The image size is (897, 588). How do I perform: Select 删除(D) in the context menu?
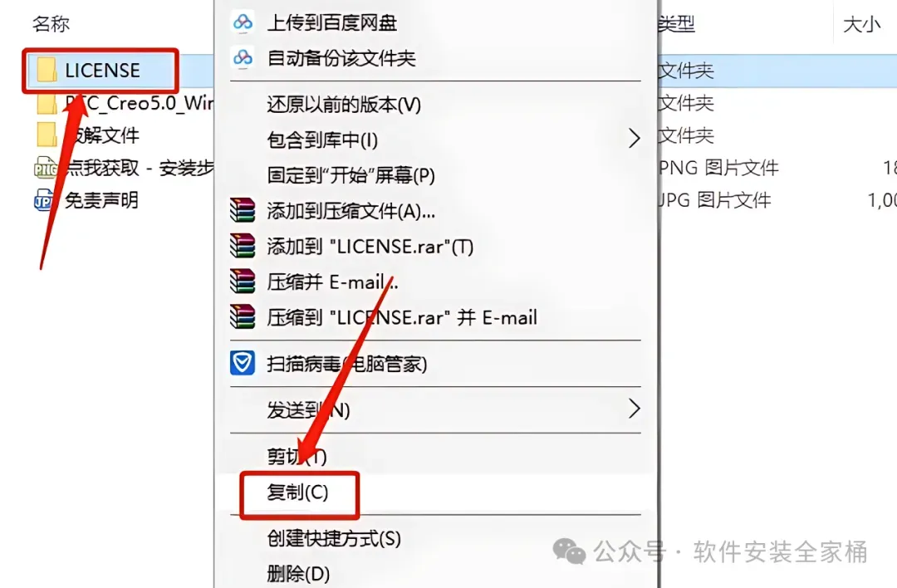pyautogui.click(x=298, y=573)
